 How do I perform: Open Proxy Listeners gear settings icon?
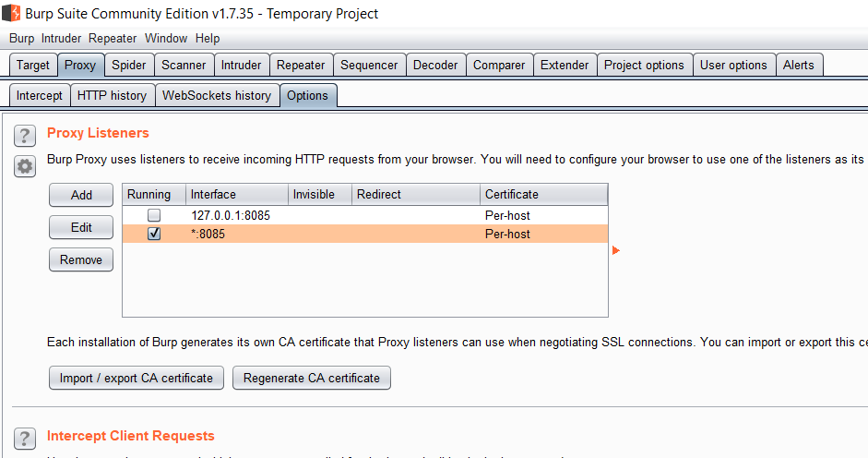(x=25, y=166)
